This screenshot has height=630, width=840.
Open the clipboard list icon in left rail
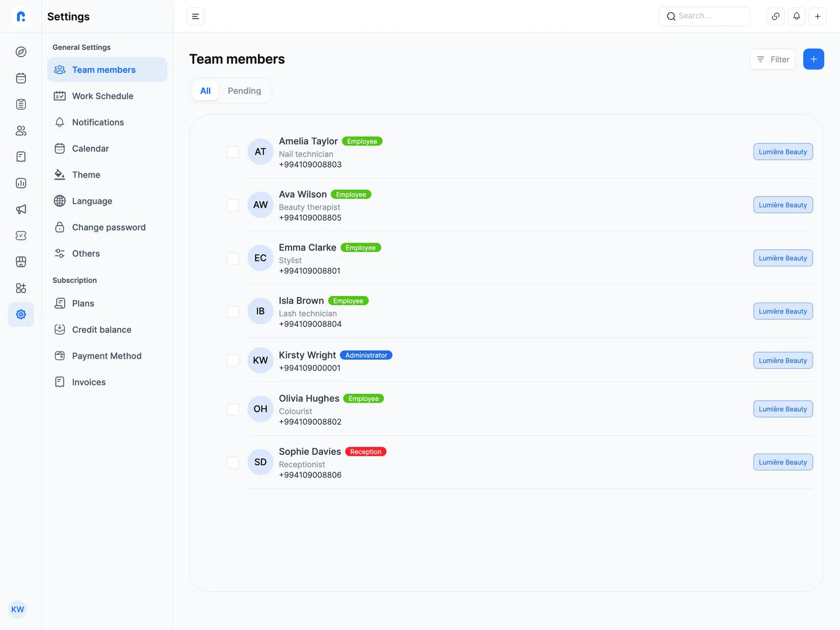tap(21, 104)
